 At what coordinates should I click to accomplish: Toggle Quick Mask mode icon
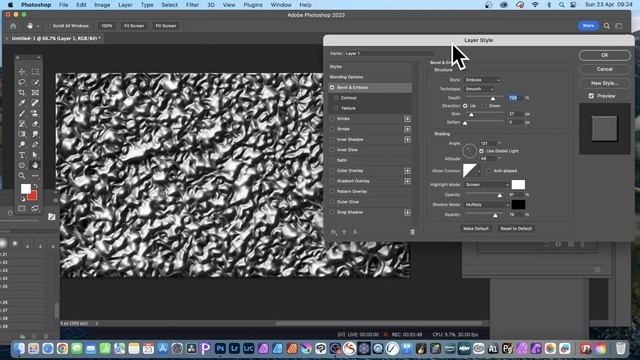tap(22, 209)
